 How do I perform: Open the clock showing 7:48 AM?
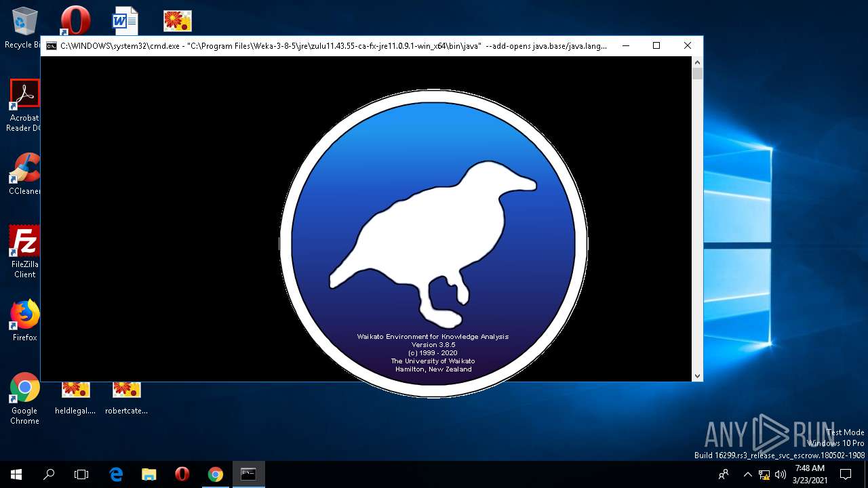810,474
